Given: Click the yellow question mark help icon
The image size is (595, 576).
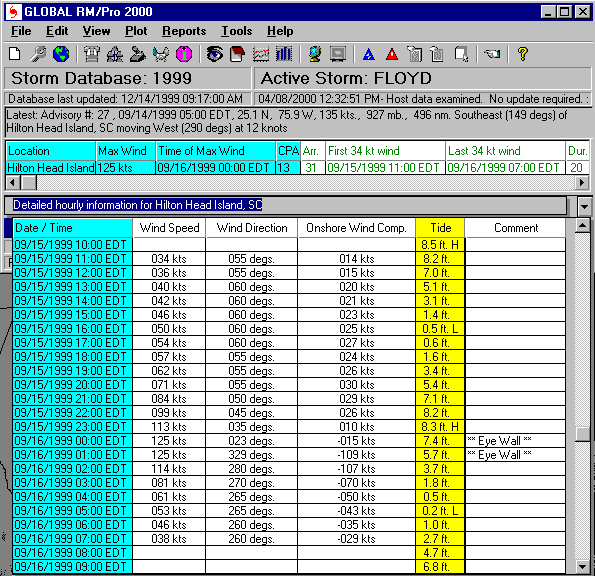Looking at the screenshot, I should (523, 54).
